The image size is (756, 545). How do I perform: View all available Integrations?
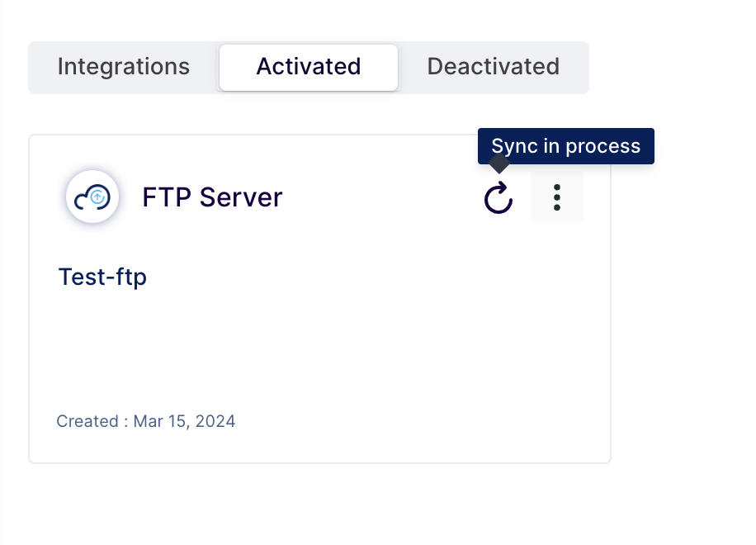click(x=124, y=67)
